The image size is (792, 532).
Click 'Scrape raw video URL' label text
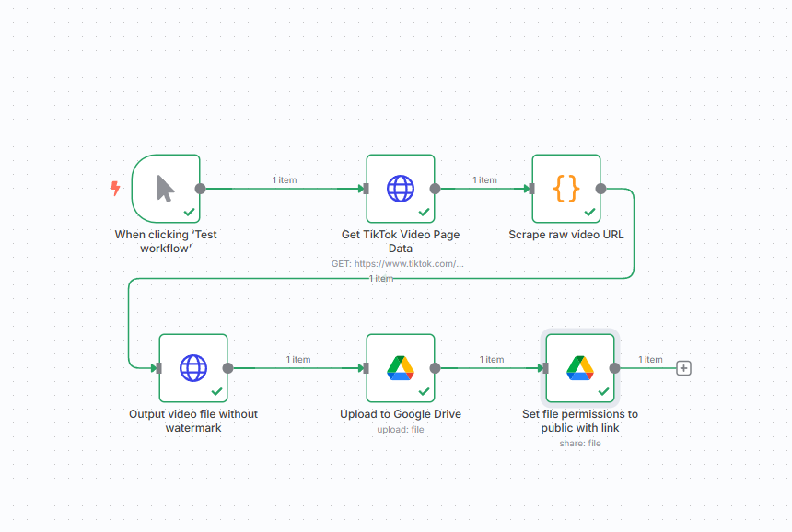pos(566,235)
